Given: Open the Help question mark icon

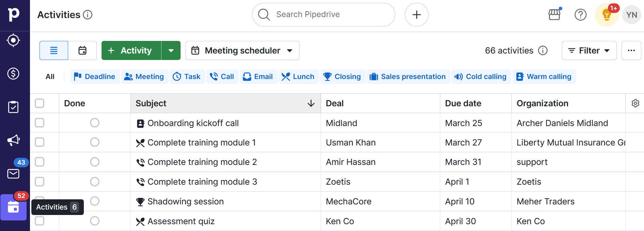Looking at the screenshot, I should (x=581, y=15).
